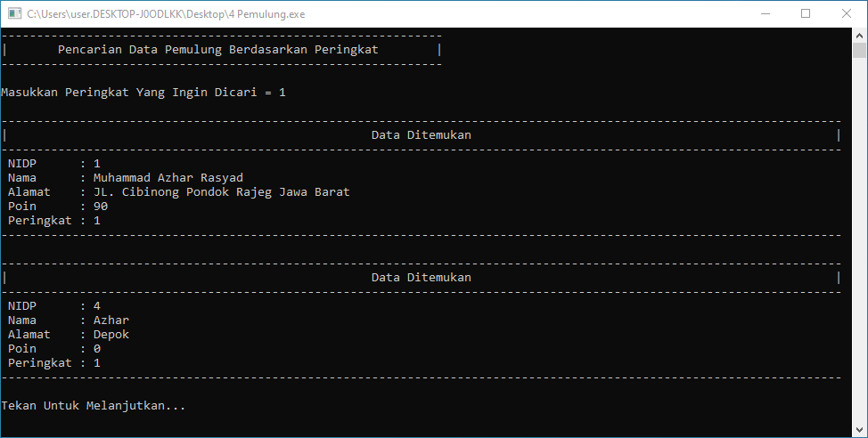Viewport: 868px width, 438px height.
Task: Click the second 'Data Ditemukan' header
Action: [422, 278]
